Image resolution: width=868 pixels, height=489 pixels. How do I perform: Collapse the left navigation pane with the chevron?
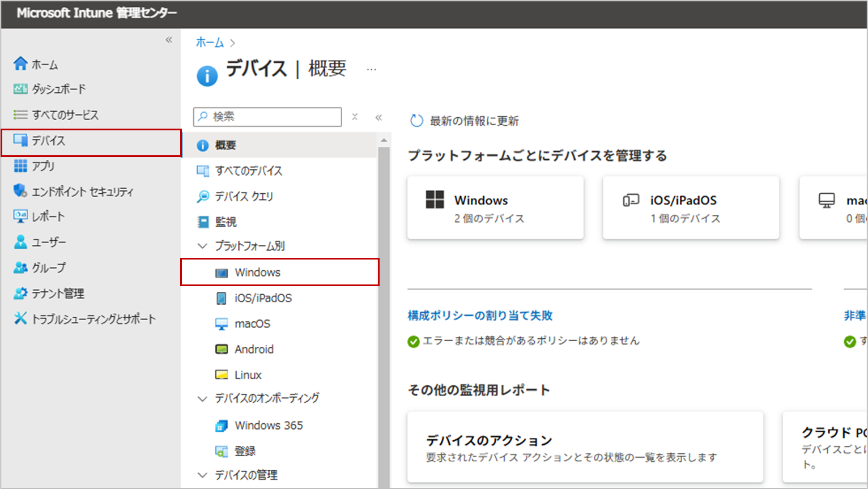168,40
